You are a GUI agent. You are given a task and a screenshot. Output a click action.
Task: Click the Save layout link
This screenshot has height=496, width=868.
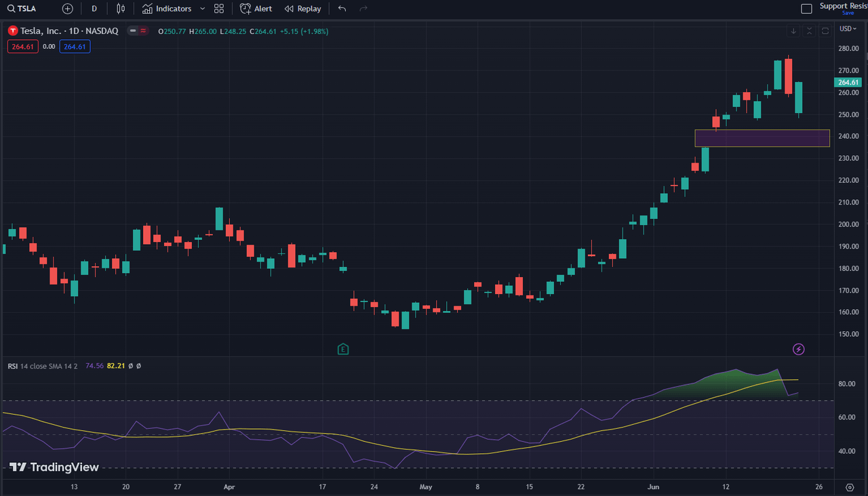point(848,13)
